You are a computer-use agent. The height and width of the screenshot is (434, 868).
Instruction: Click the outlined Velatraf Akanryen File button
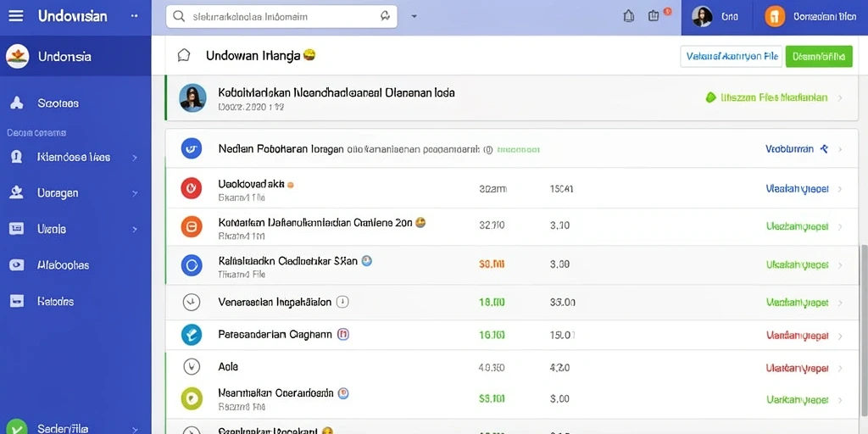tap(731, 57)
